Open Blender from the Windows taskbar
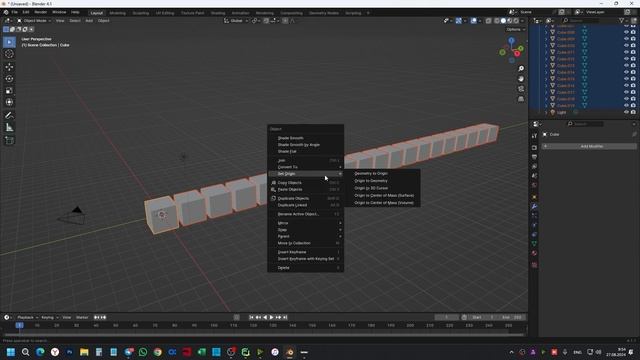This screenshot has height=360, width=640. pyautogui.click(x=289, y=352)
